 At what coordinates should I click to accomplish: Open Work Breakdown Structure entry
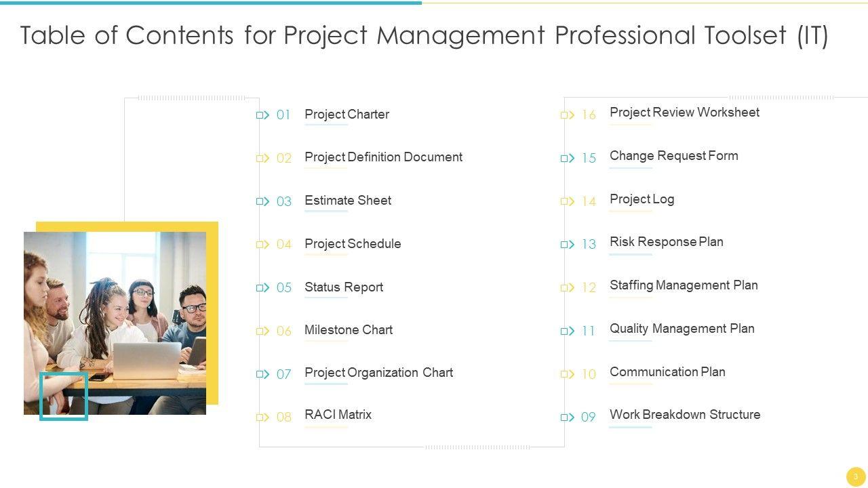click(x=685, y=415)
